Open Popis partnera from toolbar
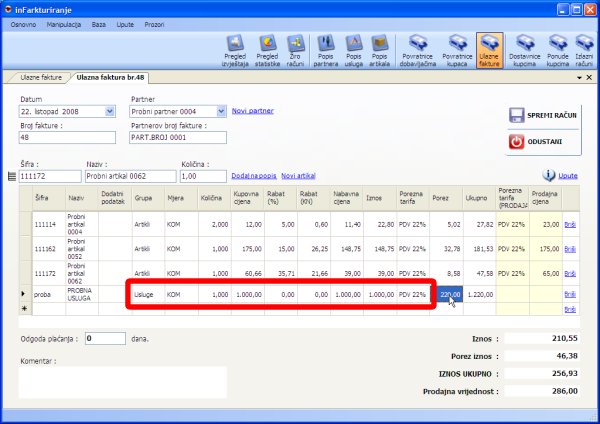600x424 pixels. coord(325,48)
